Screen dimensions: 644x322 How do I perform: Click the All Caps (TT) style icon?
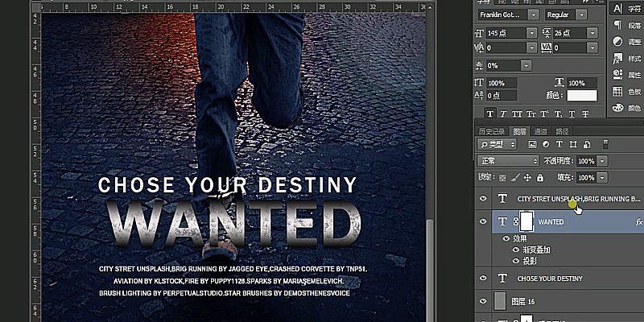[517, 114]
